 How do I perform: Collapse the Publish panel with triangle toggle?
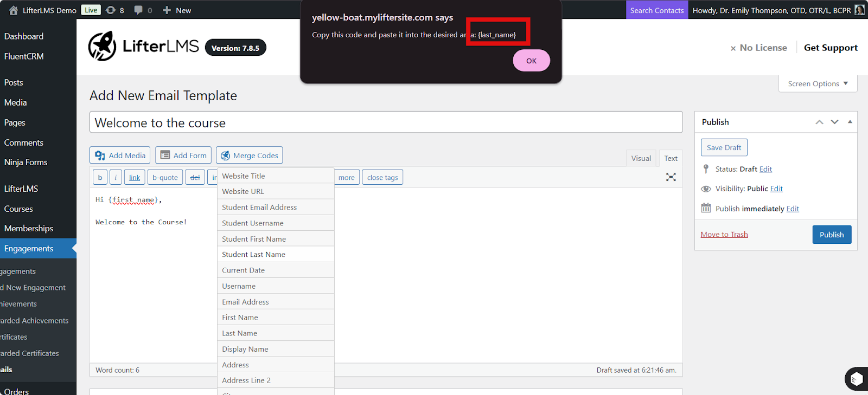coord(850,122)
